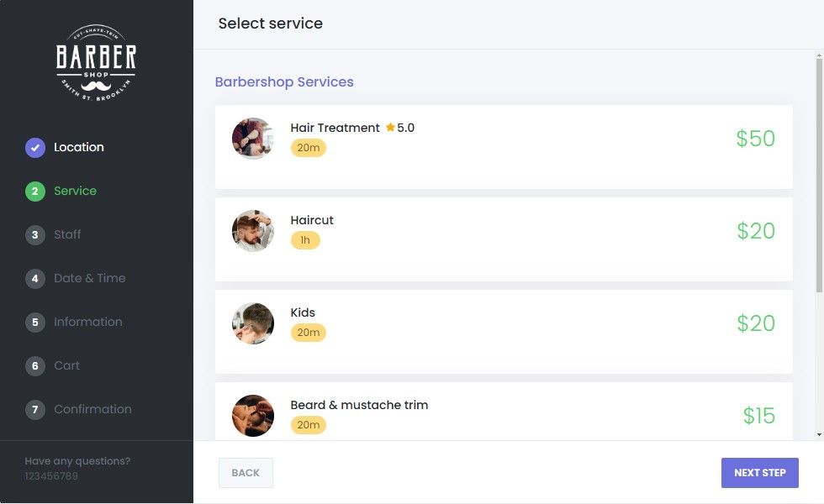Viewport: 824px width, 504px height.
Task: Click the Cart step 6 badge
Action: coord(35,366)
